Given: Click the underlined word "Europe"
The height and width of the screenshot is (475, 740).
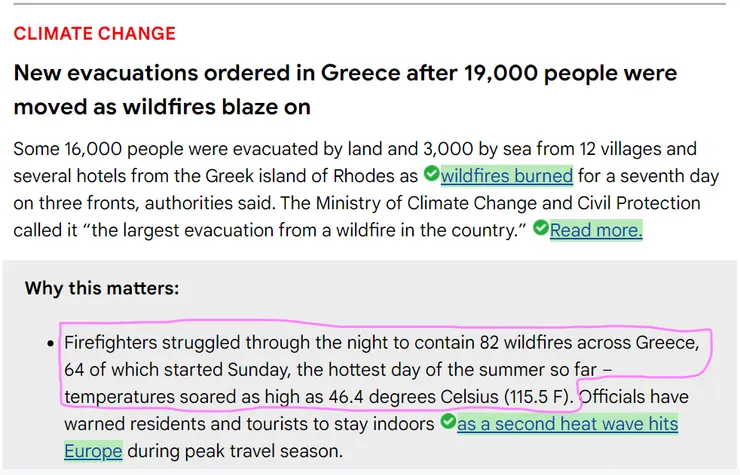Looking at the screenshot, I should 93,451.
